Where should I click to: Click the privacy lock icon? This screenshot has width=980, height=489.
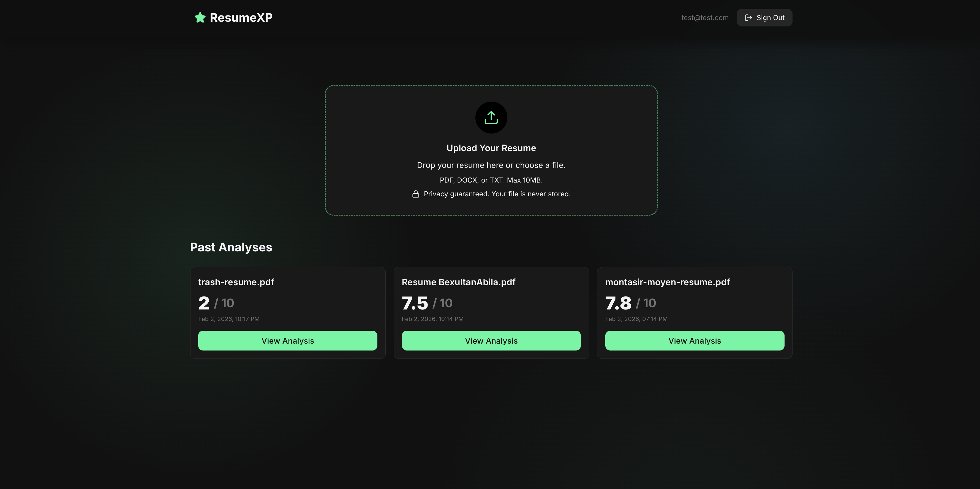pyautogui.click(x=415, y=194)
